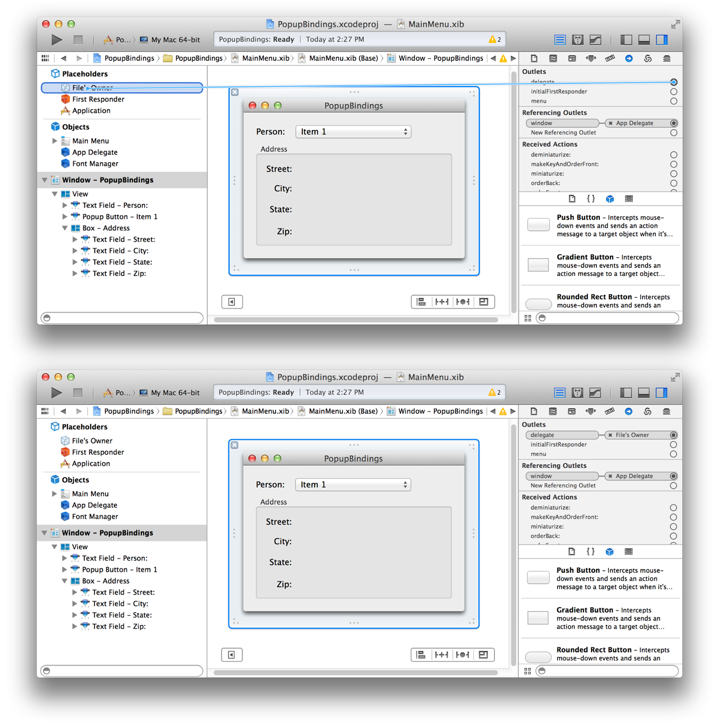This screenshot has width=719, height=728.
Task: Open Resolve Auto Layout Issues, top window
Action: 463,302
